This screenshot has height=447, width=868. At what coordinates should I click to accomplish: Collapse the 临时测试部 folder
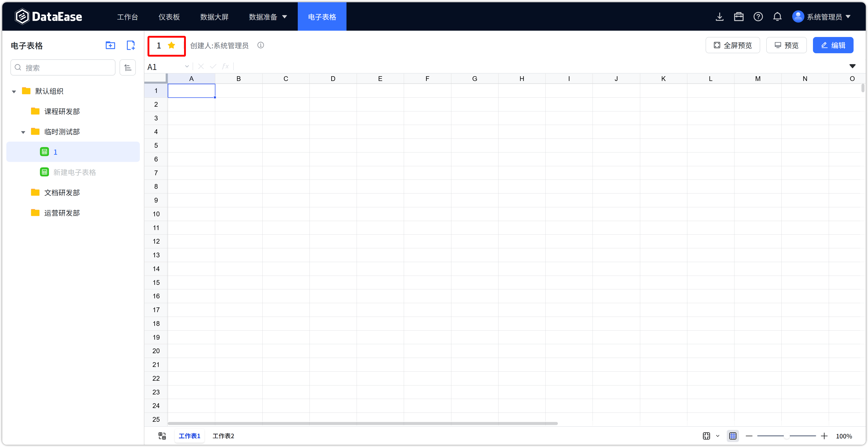[23, 132]
